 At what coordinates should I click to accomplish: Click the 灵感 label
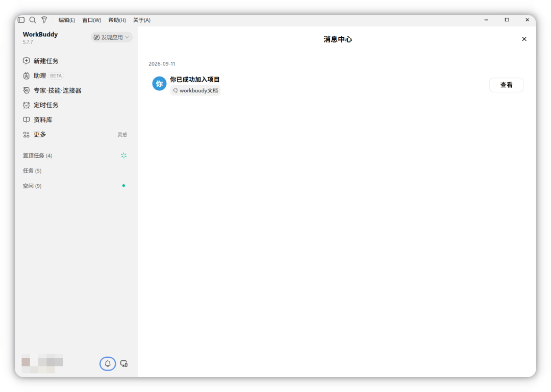(x=122, y=134)
